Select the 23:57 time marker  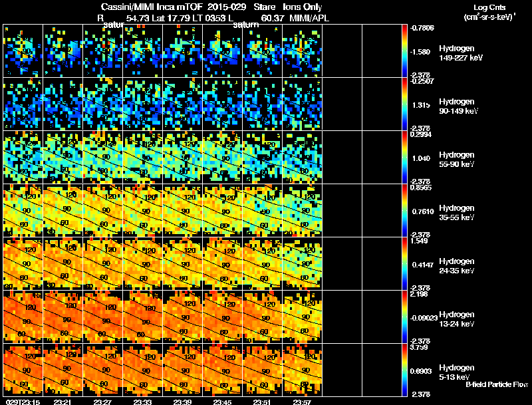pos(303,401)
